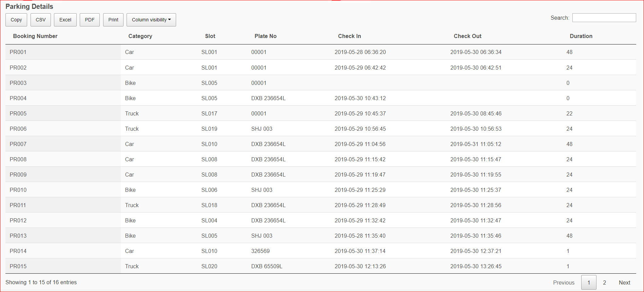Click the Previous pagination link
The image size is (644, 292).
[564, 282]
